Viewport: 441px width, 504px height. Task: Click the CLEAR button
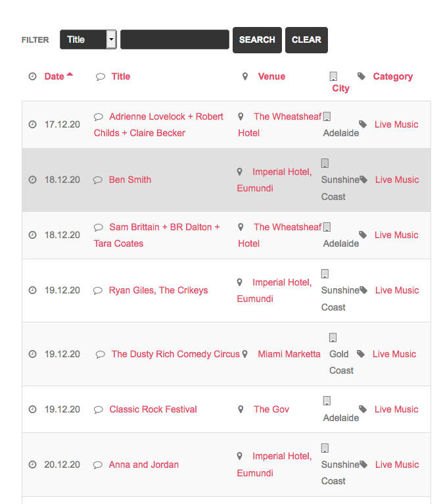click(306, 40)
